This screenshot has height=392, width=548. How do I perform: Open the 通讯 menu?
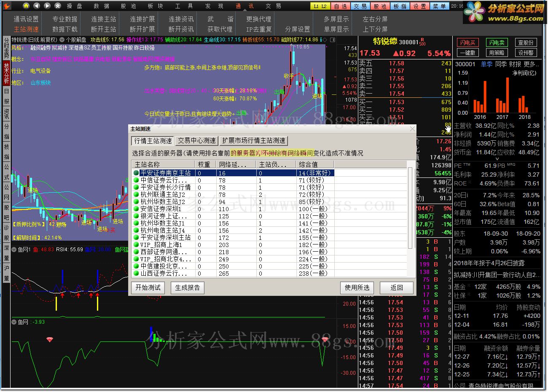244,6
